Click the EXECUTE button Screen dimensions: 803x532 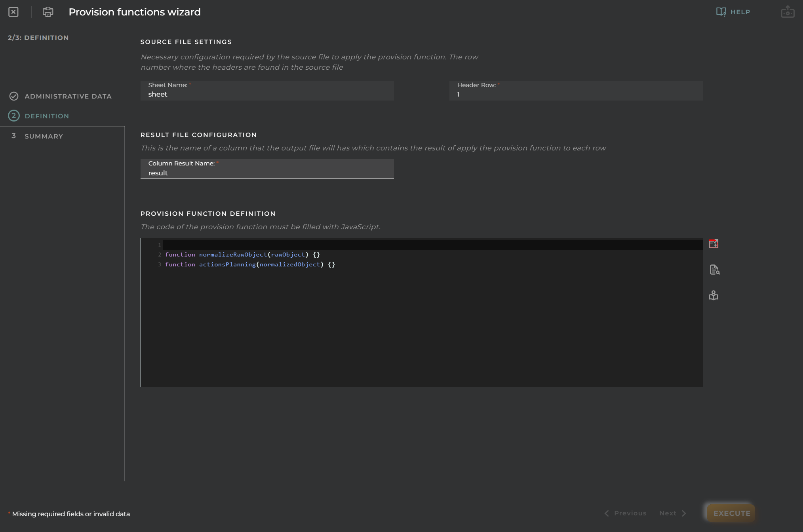(731, 513)
